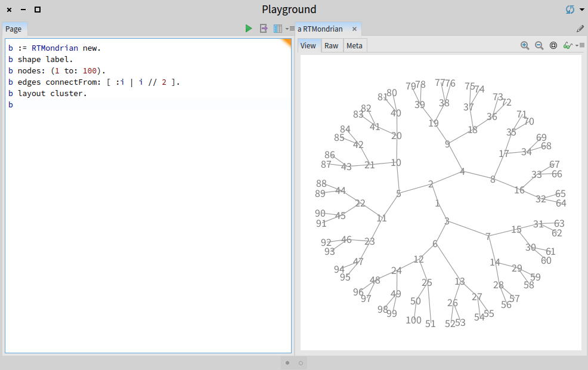
Task: Close the 'a RTMondrian' inspector tab
Action: coord(354,29)
